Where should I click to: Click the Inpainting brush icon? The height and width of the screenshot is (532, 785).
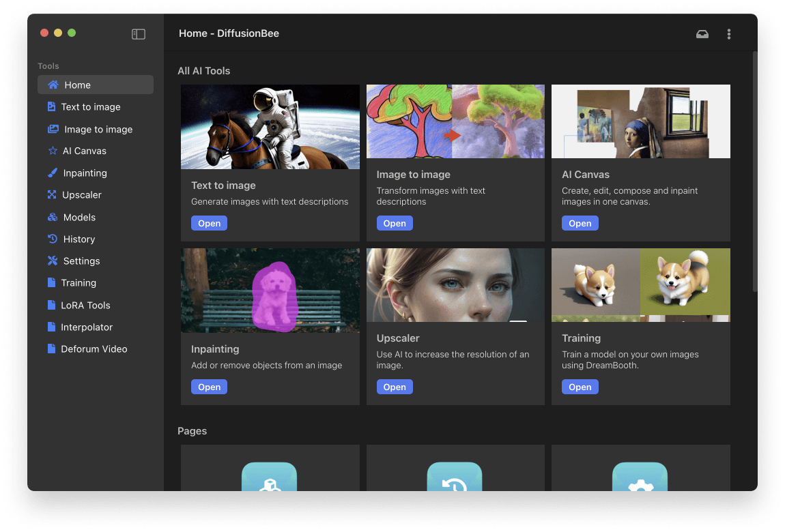click(x=53, y=173)
